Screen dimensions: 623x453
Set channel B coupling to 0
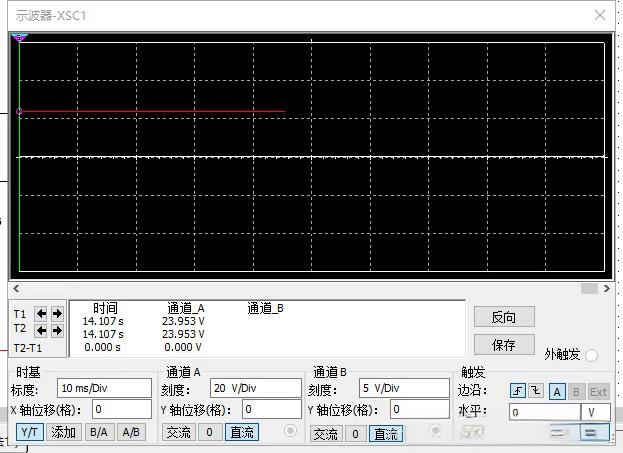[x=355, y=434]
